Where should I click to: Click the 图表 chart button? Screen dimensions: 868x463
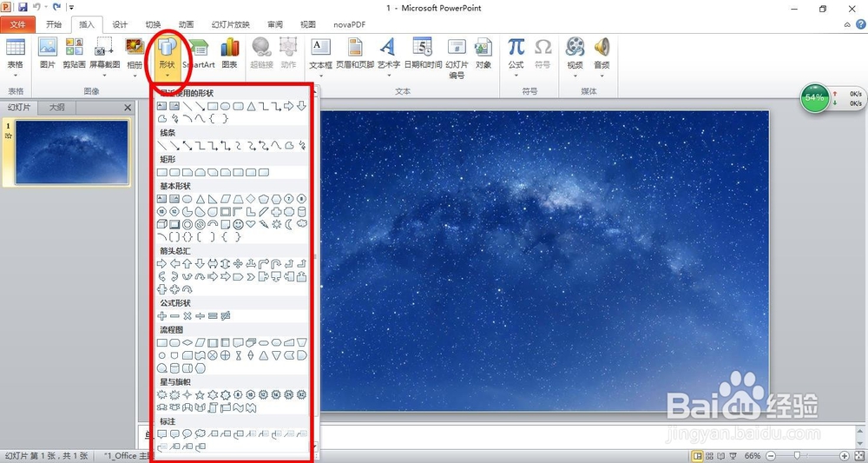click(x=230, y=53)
